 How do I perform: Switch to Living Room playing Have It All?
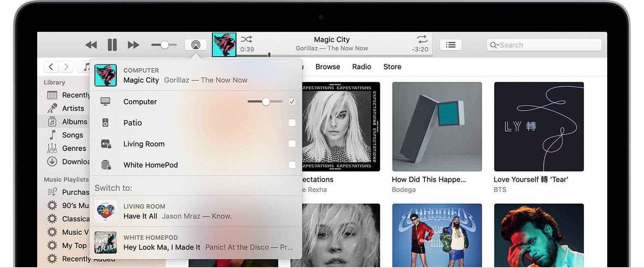point(196,211)
